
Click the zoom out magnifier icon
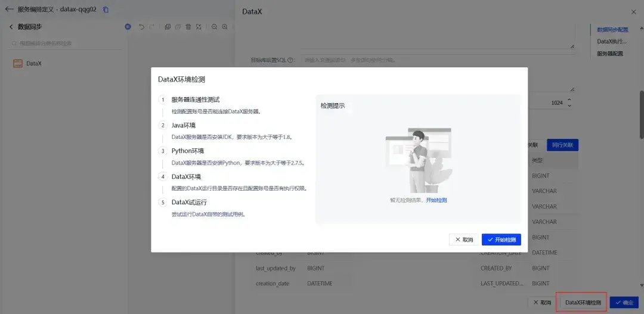coord(215,27)
